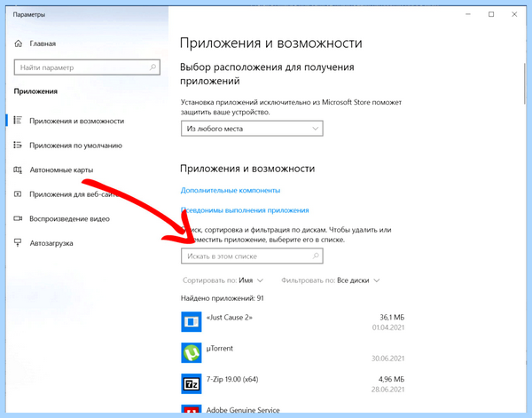Open the Из любого места dropdown

252,129
